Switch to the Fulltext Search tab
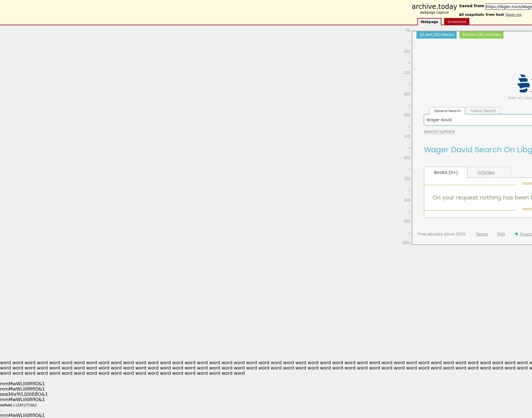The height and width of the screenshot is (418, 532). click(483, 111)
